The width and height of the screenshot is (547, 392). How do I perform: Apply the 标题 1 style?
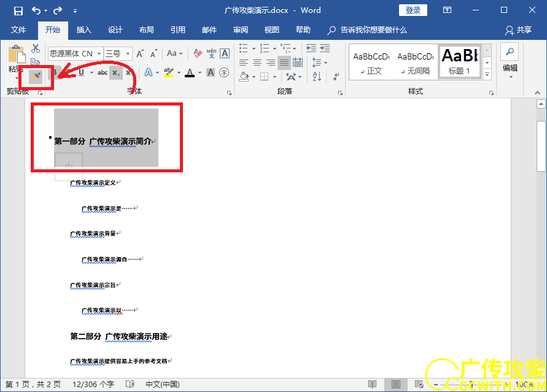coord(459,63)
